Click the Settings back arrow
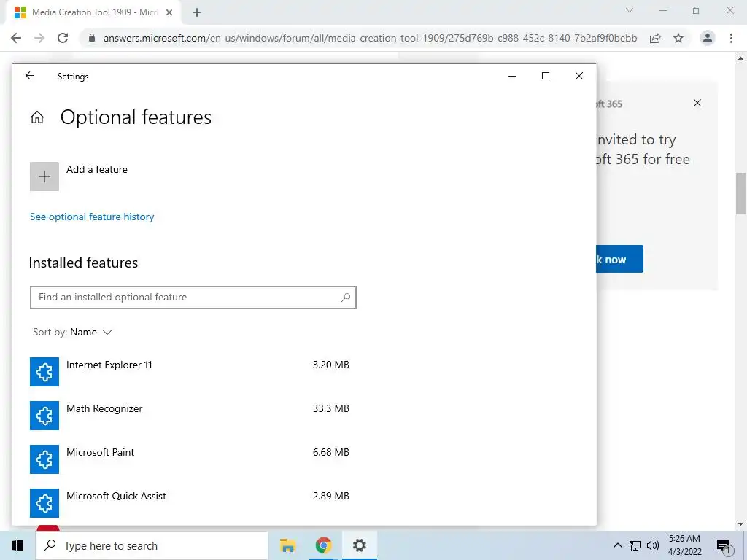Screen dimensions: 747x560 point(30,76)
